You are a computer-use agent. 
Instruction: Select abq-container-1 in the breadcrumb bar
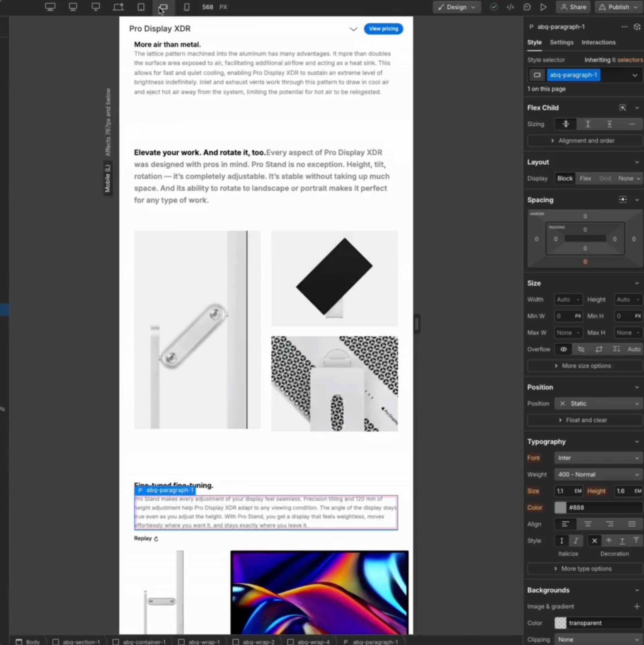click(139, 642)
